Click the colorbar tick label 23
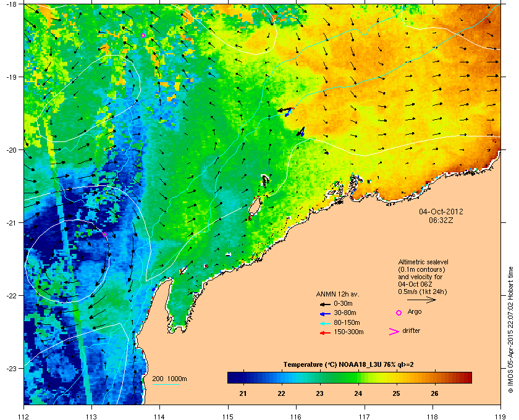 pyautogui.click(x=319, y=393)
